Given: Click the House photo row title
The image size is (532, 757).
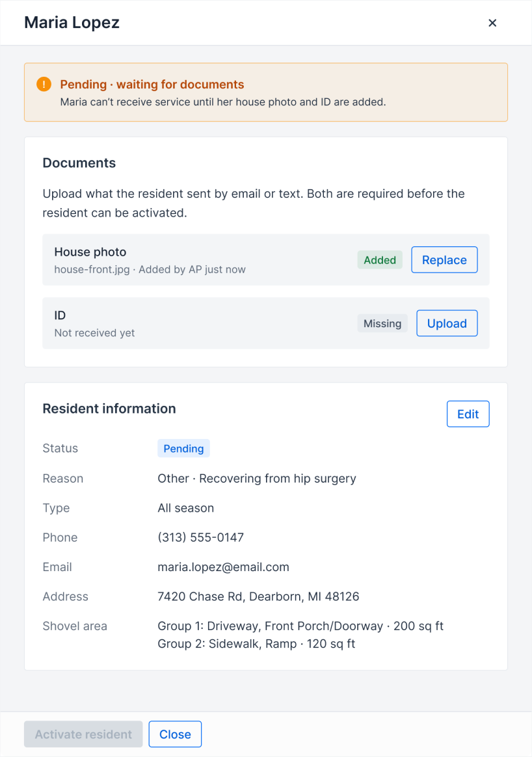Looking at the screenshot, I should click(x=90, y=252).
